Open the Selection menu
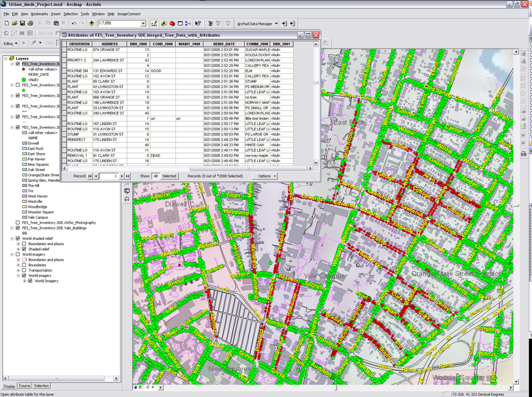Viewport: 532px width, 397px height. [x=71, y=14]
